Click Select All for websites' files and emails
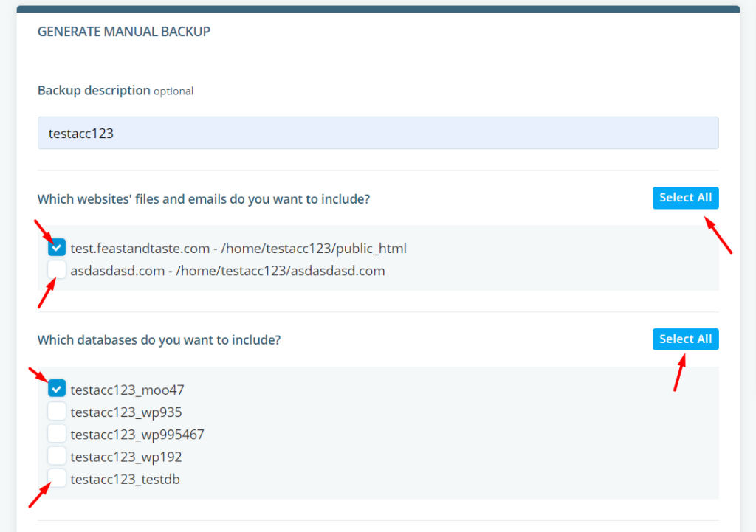This screenshot has width=756, height=532. (685, 198)
